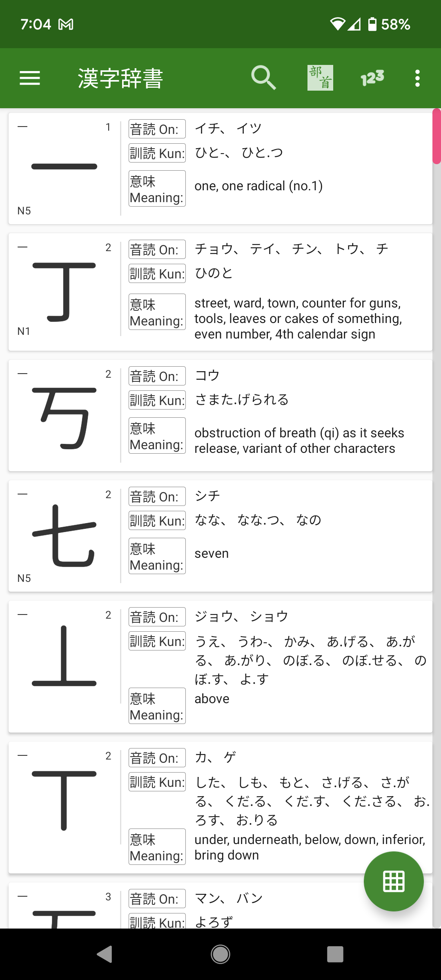
Task: Open the 下 kanji entry meaning under
Action: tap(220, 807)
